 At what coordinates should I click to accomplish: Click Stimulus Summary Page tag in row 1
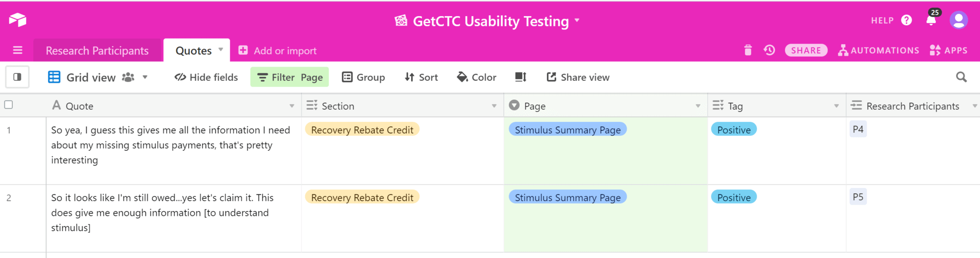pos(567,130)
